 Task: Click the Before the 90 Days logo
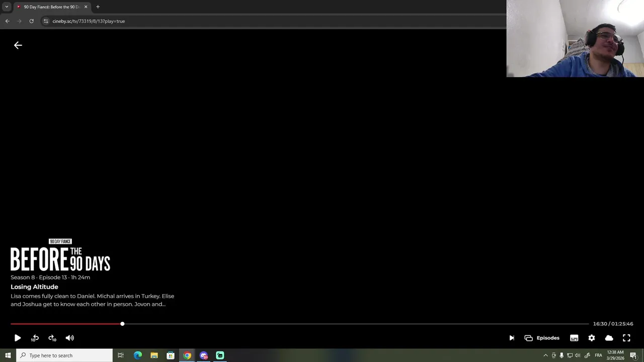click(60, 255)
